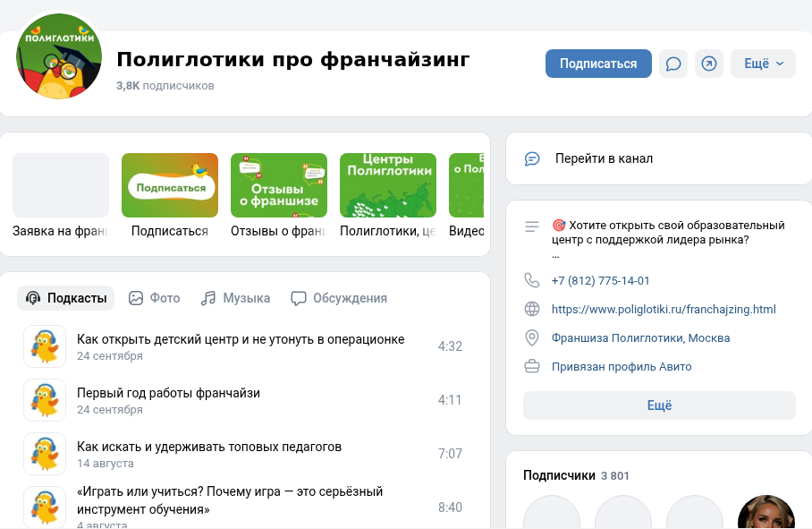Open podcast title Первый год работы франчайзи
This screenshot has width=812, height=529.
tap(168, 393)
